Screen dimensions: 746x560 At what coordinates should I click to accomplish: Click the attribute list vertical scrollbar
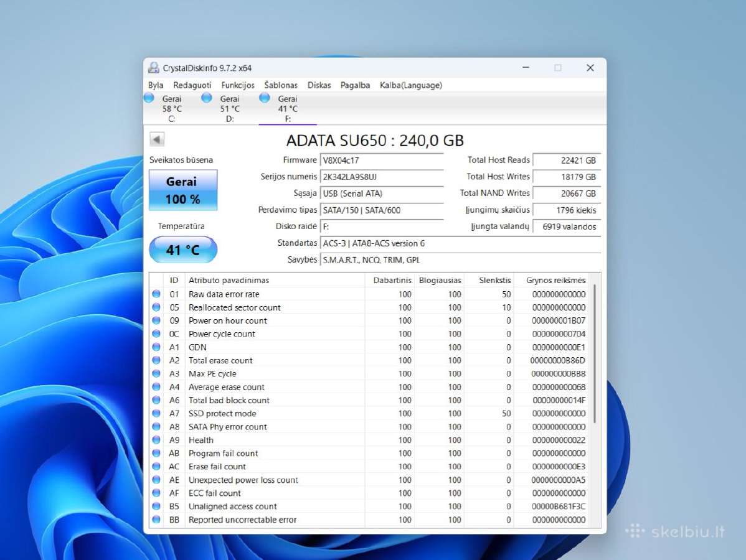coord(595,354)
